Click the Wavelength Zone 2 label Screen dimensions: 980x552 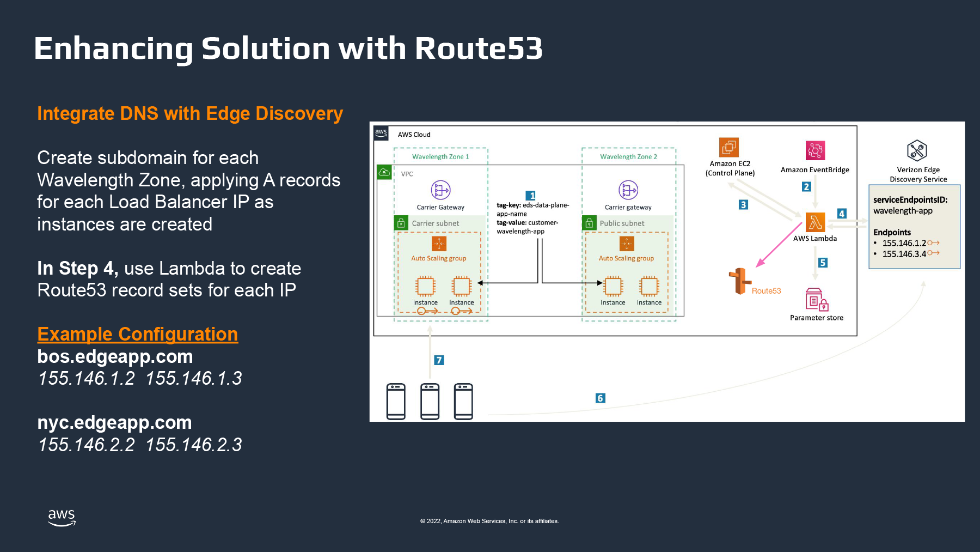(628, 156)
